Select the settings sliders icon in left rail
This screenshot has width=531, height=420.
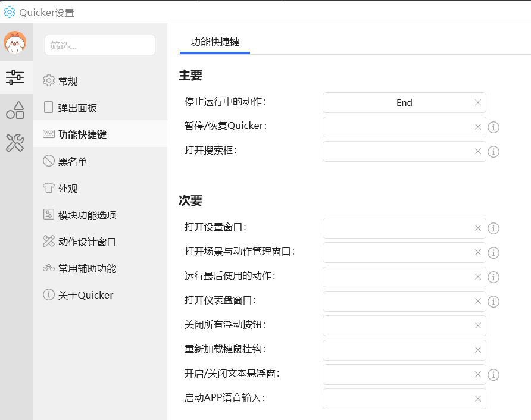pos(15,77)
